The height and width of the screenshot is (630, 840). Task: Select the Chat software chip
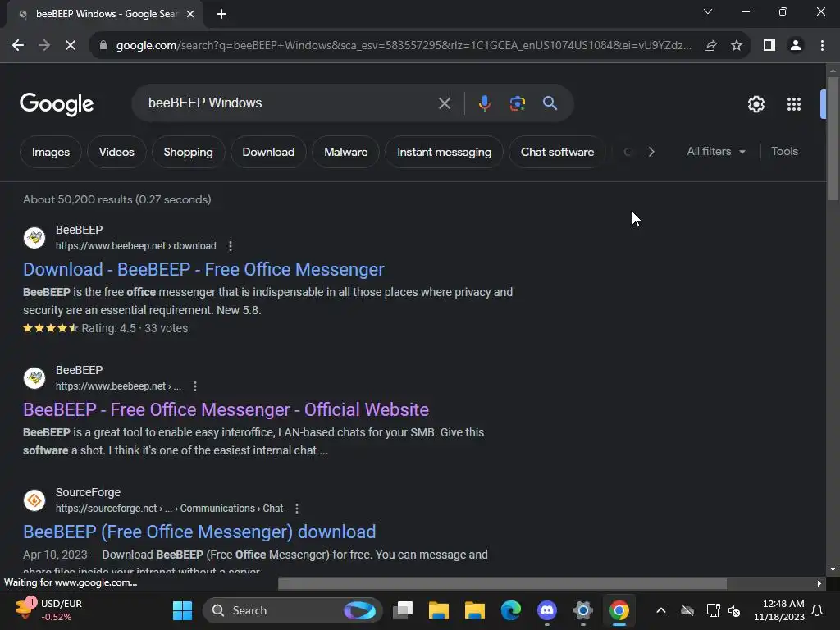coord(557,152)
